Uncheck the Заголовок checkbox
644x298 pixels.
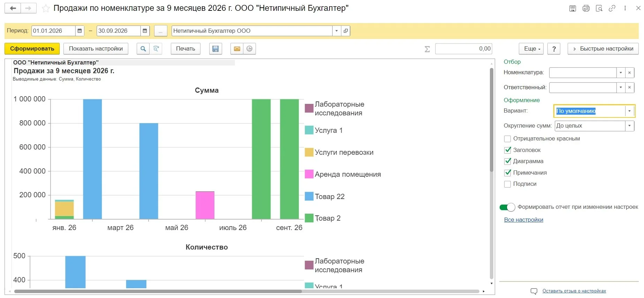[508, 150]
